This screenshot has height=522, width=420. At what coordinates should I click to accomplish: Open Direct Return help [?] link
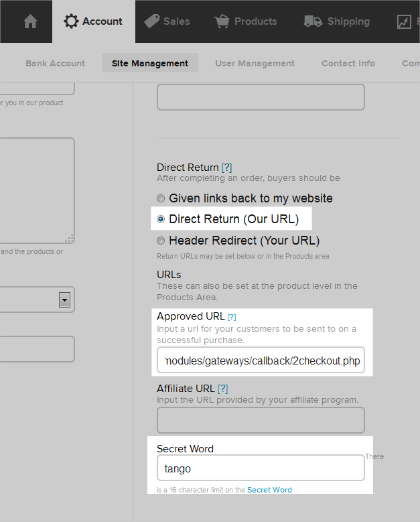point(226,167)
